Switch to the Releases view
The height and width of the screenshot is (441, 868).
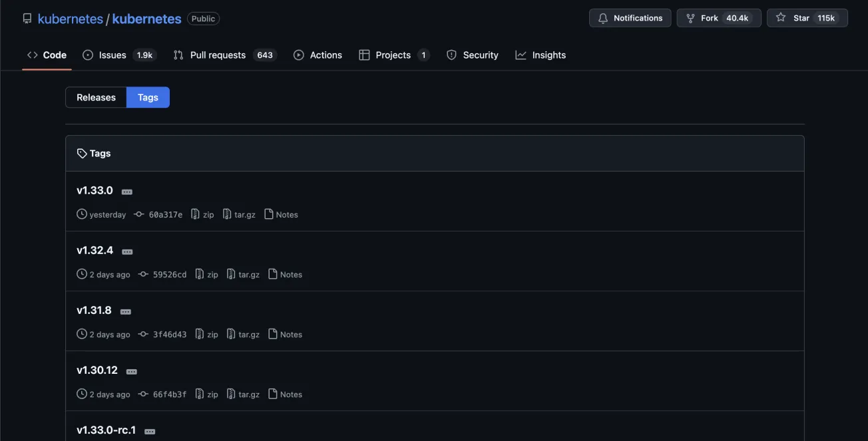[x=96, y=97]
